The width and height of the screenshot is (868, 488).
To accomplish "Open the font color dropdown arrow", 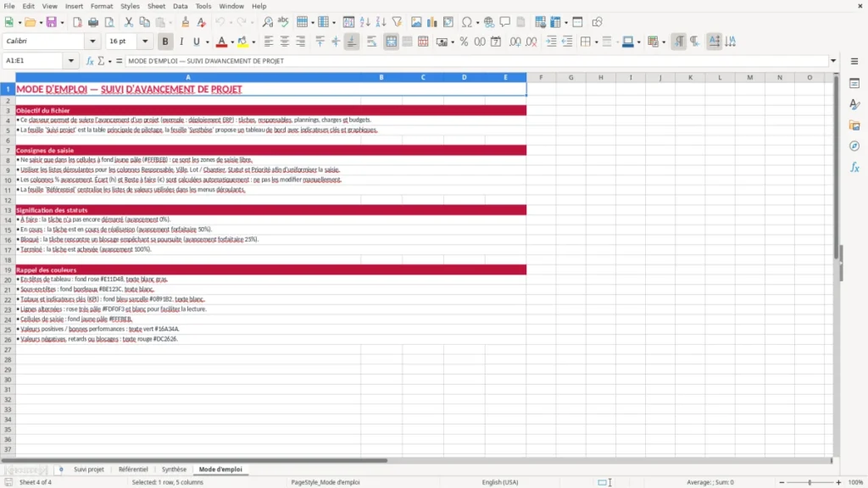I will coord(232,42).
